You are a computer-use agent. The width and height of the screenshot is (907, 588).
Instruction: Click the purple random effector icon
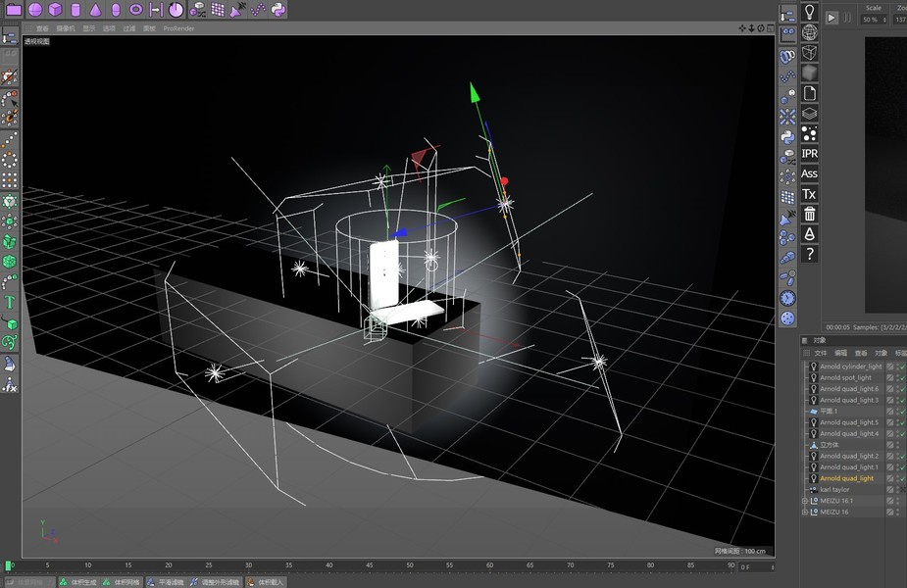(198, 9)
